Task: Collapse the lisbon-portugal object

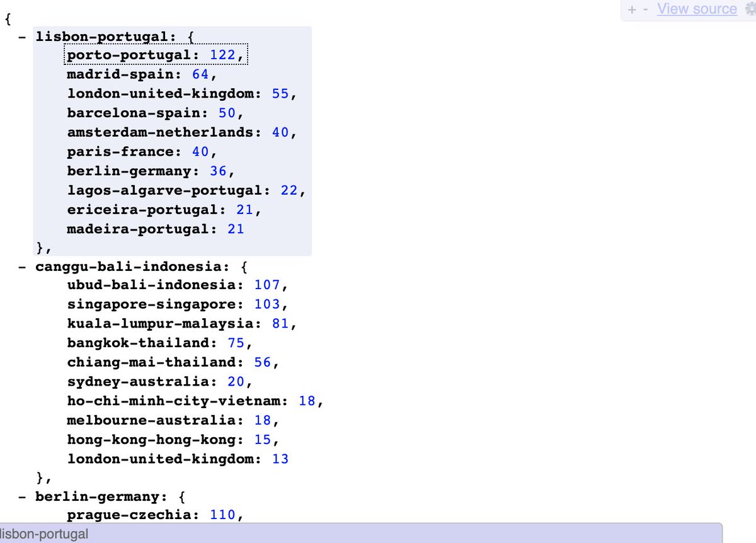Action: (23, 37)
